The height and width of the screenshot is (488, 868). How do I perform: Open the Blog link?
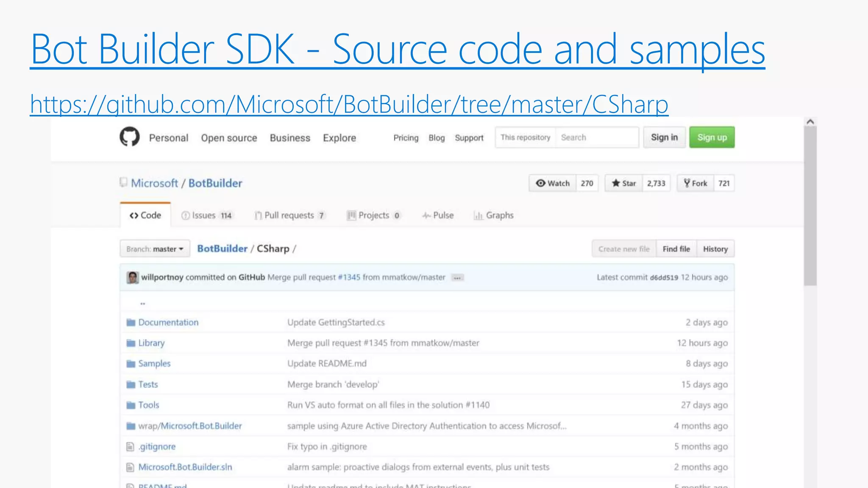pos(437,138)
